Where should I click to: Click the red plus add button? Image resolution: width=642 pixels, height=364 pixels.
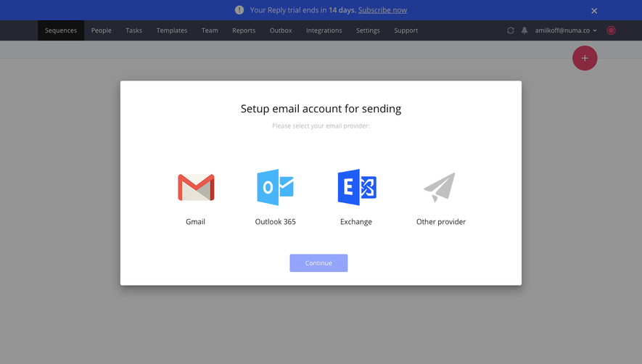coord(585,58)
